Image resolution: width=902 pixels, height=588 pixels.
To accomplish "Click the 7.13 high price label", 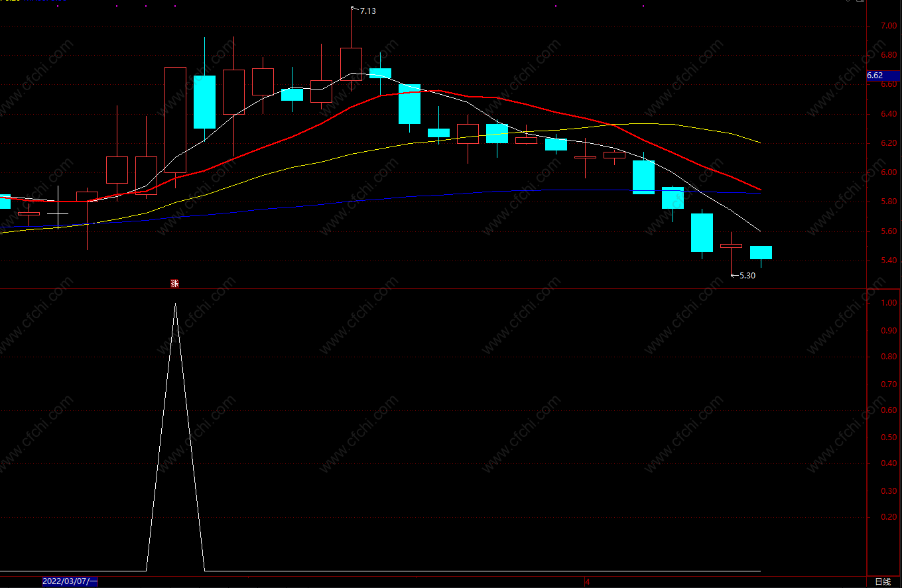I will tap(368, 11).
